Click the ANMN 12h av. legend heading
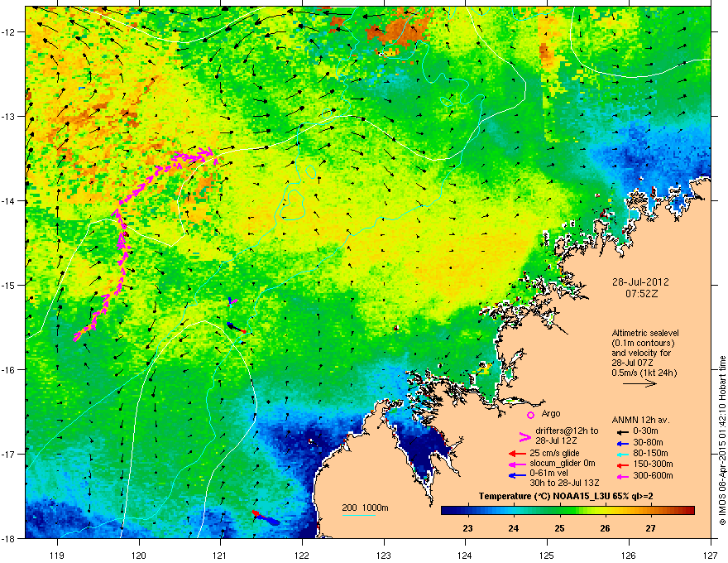The image size is (728, 563). pyautogui.click(x=640, y=420)
